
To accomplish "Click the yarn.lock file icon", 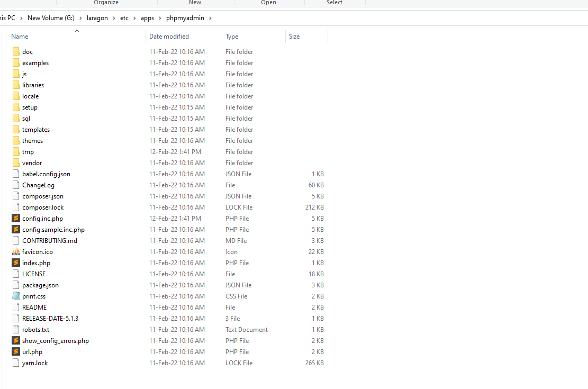I will tap(16, 363).
